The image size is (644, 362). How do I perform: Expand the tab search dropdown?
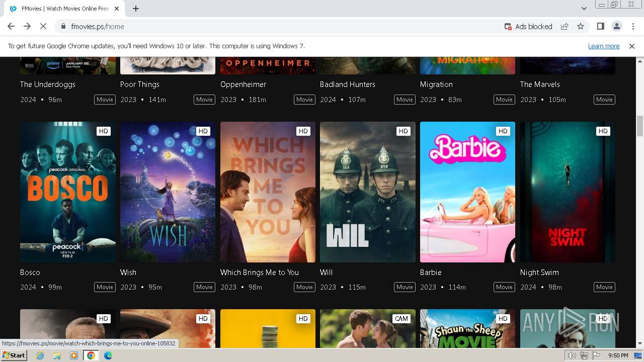[x=584, y=9]
